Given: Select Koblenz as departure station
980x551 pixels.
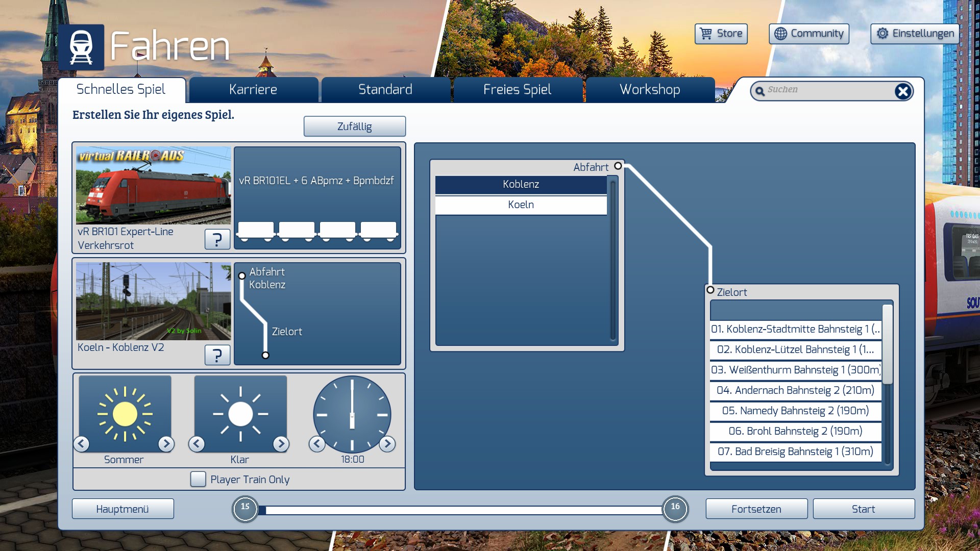Looking at the screenshot, I should pos(521,184).
